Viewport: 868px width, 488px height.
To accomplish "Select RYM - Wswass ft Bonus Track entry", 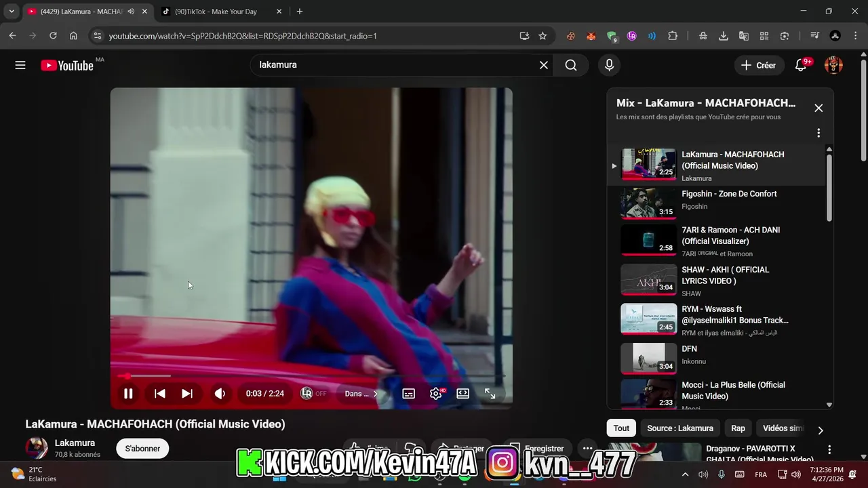I will pyautogui.click(x=715, y=320).
